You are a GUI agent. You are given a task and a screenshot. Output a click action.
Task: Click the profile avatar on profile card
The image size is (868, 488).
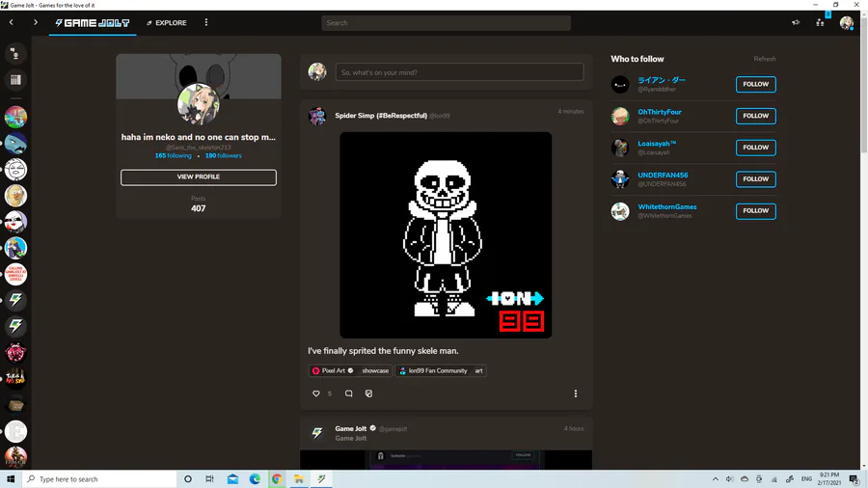click(198, 104)
